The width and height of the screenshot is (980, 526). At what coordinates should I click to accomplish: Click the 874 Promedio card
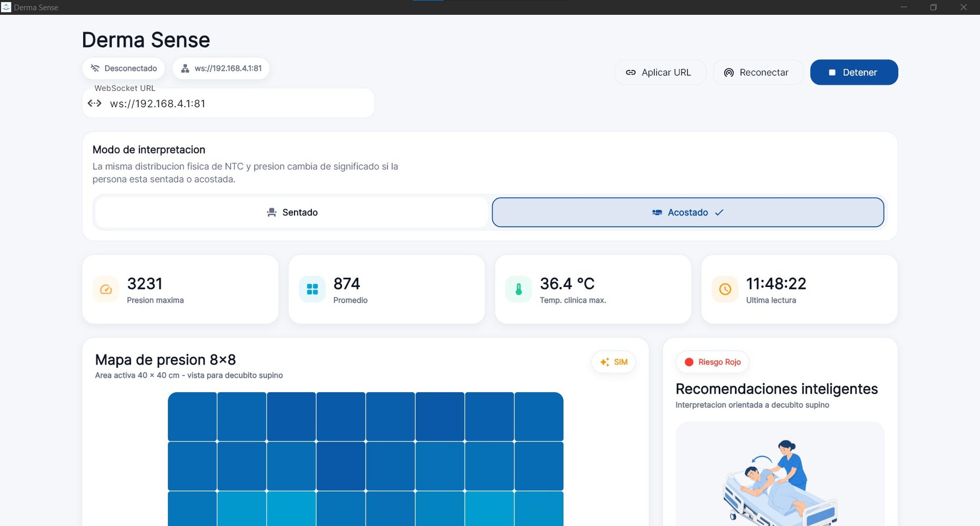387,289
